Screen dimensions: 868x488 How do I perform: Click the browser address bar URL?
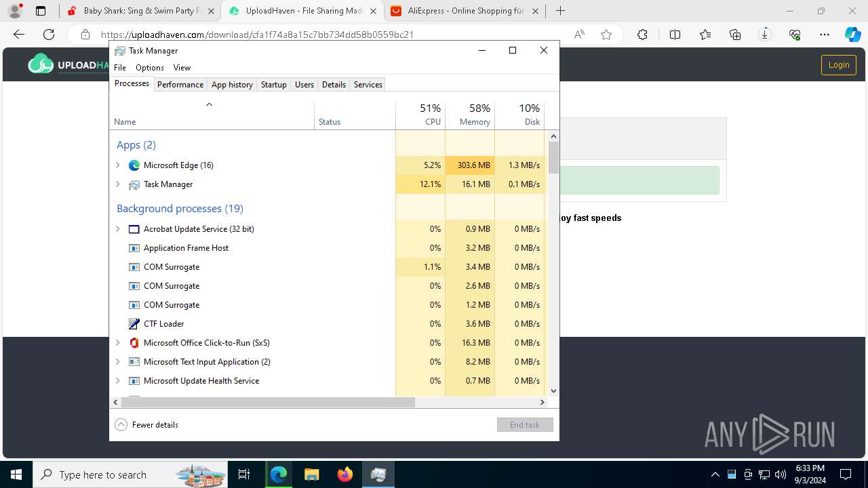[x=258, y=35]
